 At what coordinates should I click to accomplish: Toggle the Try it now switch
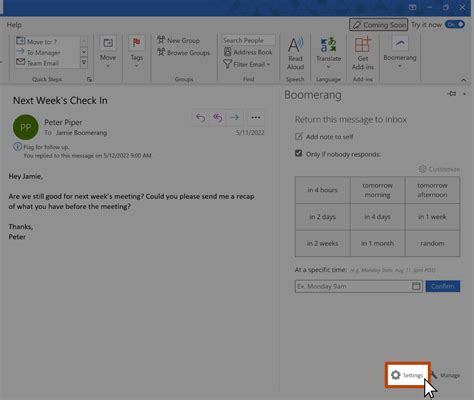click(x=455, y=24)
